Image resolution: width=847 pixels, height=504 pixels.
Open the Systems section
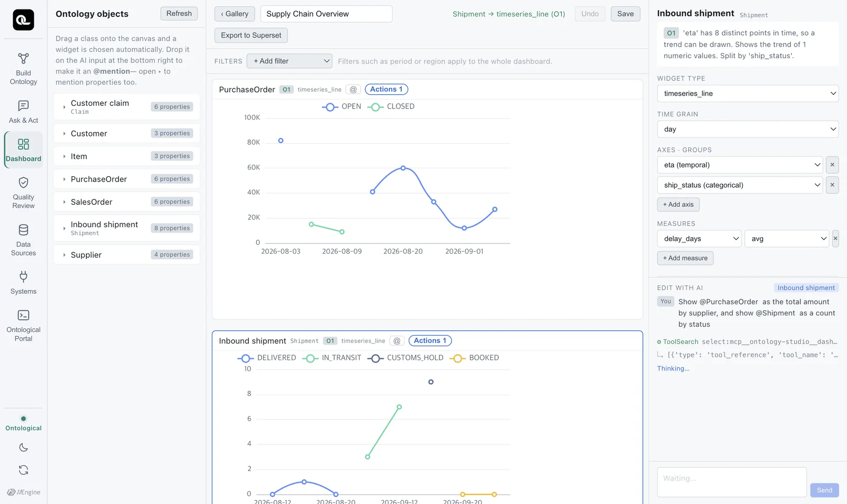(23, 283)
